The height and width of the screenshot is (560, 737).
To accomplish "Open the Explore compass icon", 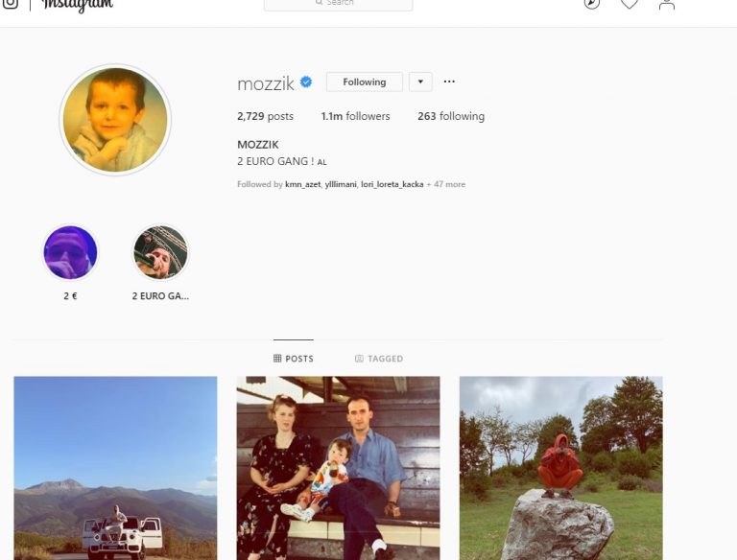I will (592, 4).
